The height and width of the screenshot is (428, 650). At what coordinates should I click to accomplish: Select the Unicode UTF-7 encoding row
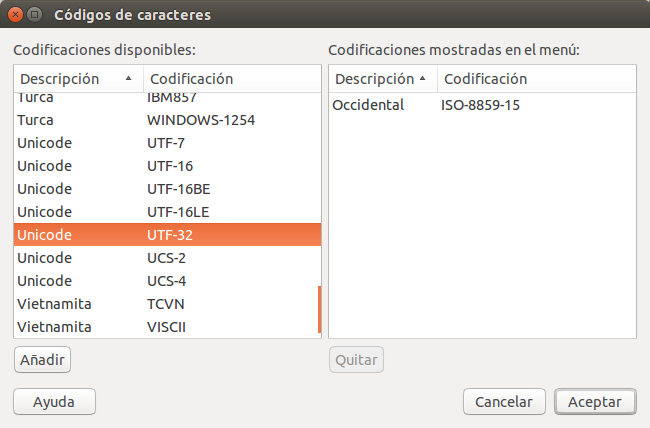tap(166, 143)
